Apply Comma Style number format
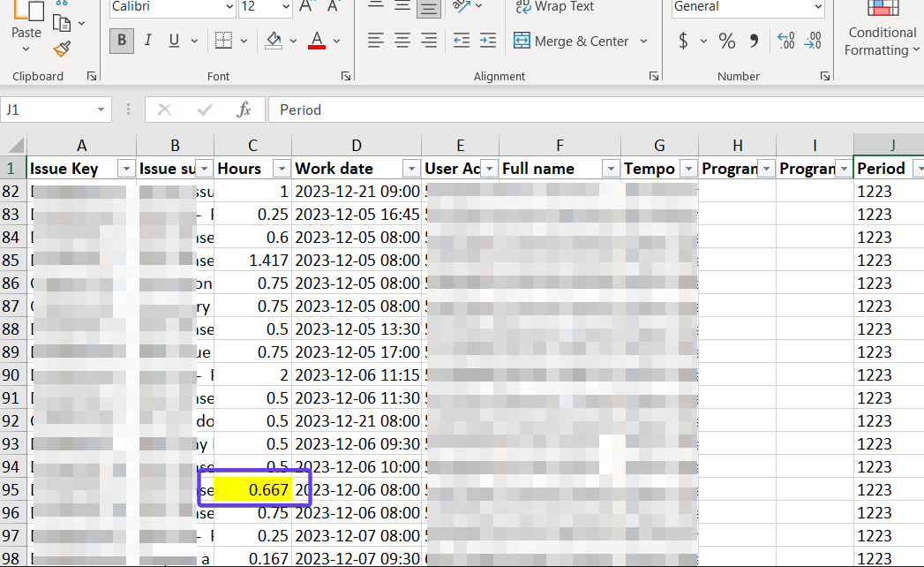The image size is (924, 567). 753,41
